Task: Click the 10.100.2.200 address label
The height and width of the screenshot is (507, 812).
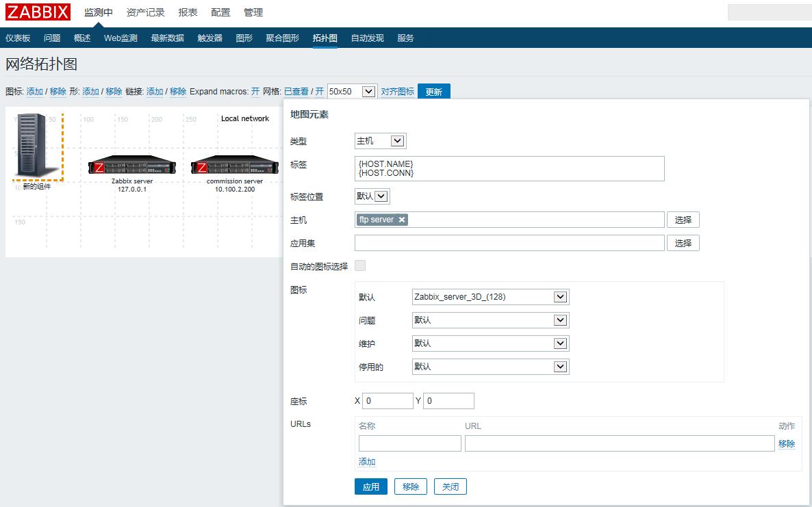Action: [x=235, y=190]
